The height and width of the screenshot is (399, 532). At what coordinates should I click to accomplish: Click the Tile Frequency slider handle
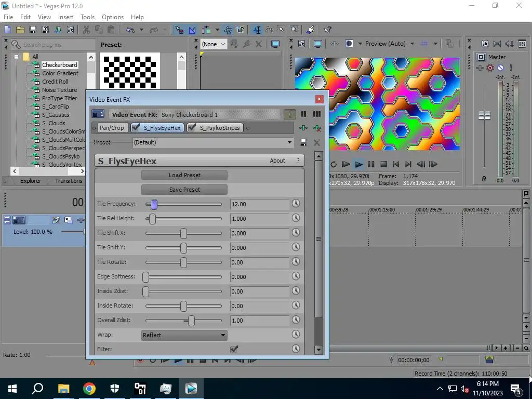(154, 204)
